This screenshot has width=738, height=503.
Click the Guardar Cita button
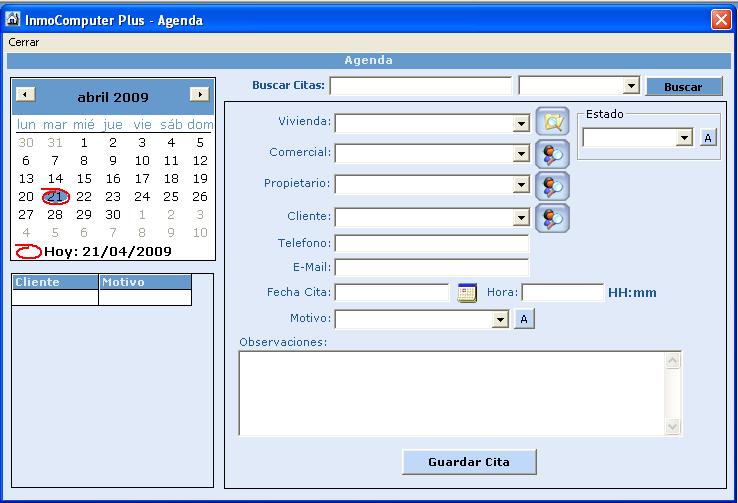[469, 462]
